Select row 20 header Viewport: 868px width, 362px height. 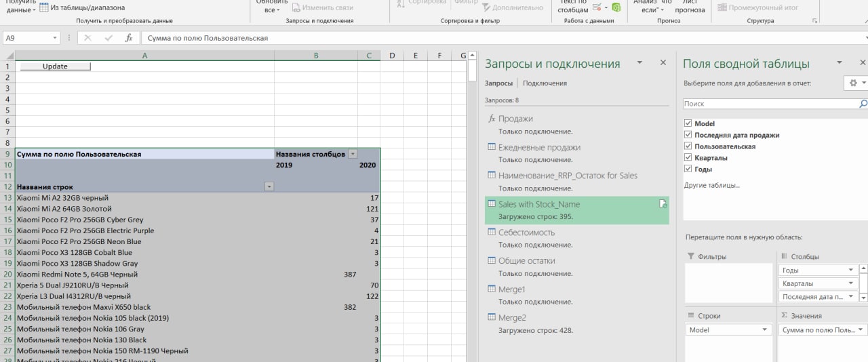pos(7,275)
